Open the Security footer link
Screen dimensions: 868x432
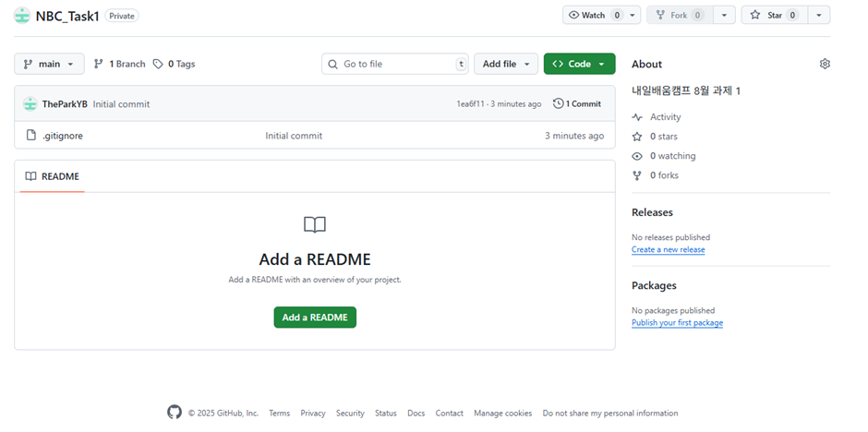pos(350,414)
